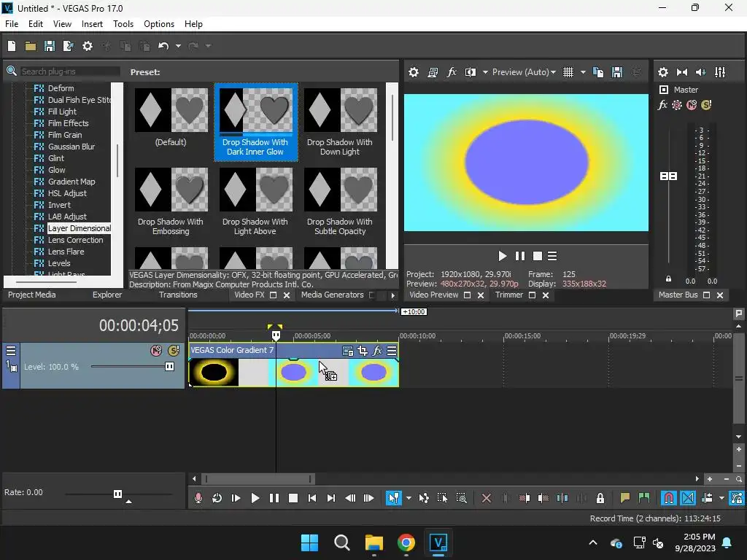Stop the video preview
747x560 pixels.
538,256
